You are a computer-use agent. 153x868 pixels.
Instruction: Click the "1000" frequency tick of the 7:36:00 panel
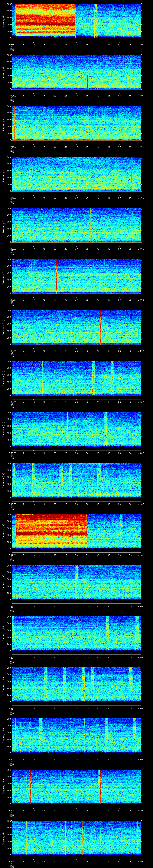click(8, 260)
